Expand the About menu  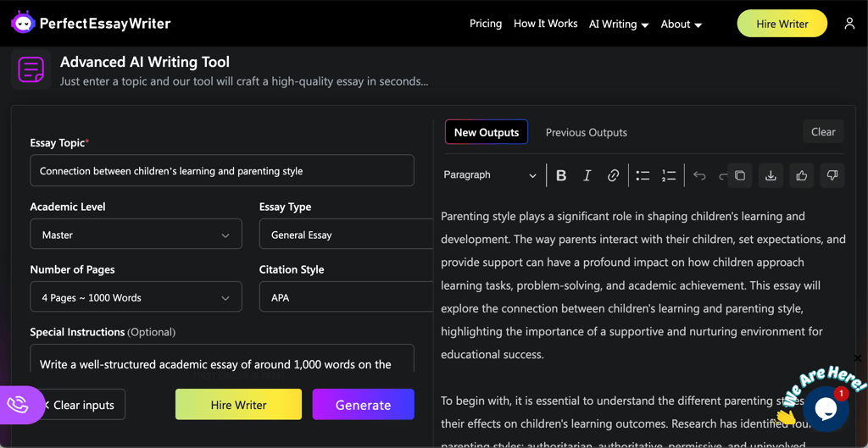click(682, 25)
